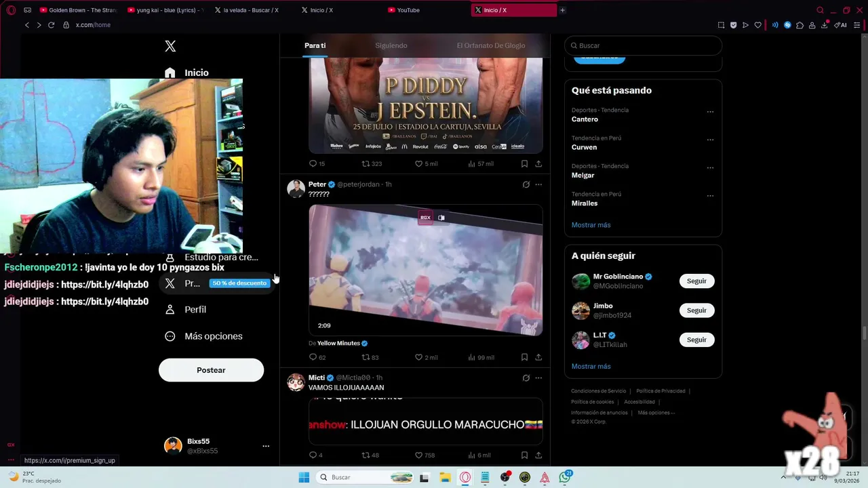Open Más opciones menu
Viewport: 868px width, 488px height.
coord(203,336)
